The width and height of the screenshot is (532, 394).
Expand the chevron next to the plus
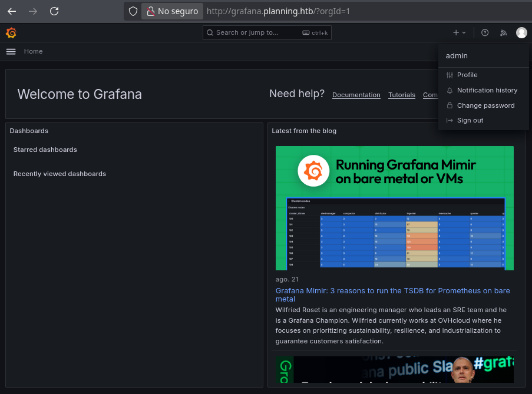(x=464, y=32)
